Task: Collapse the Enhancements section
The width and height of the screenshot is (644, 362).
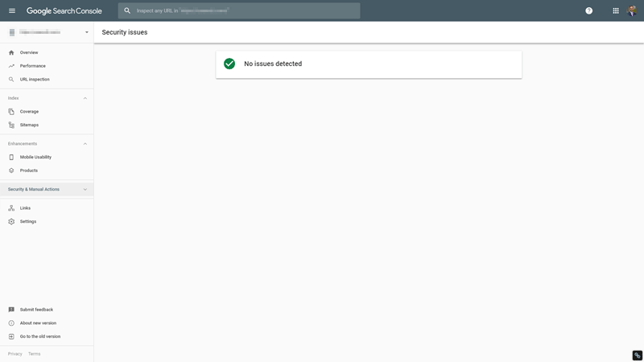Action: [x=85, y=144]
